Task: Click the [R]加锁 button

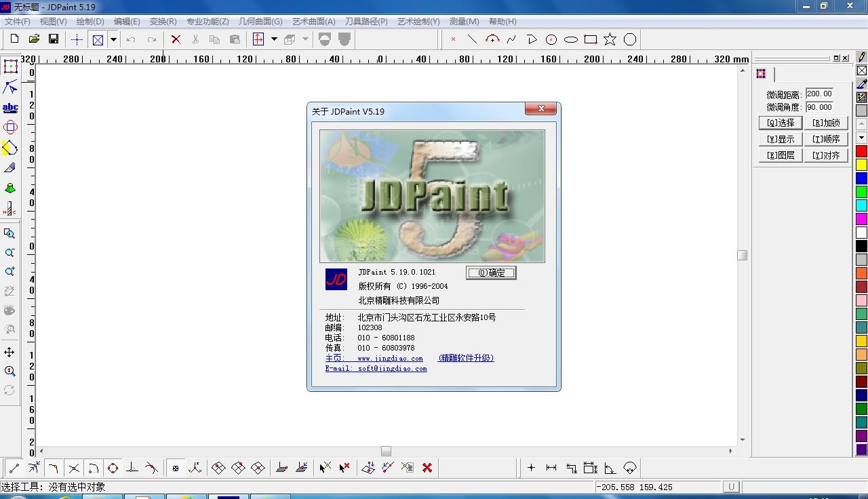Action: (826, 123)
